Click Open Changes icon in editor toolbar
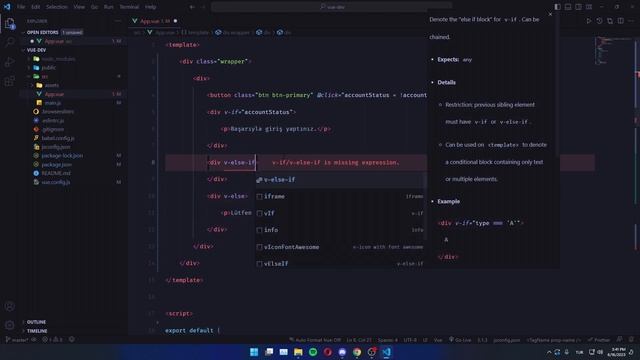The height and width of the screenshot is (360, 640). pos(610,21)
